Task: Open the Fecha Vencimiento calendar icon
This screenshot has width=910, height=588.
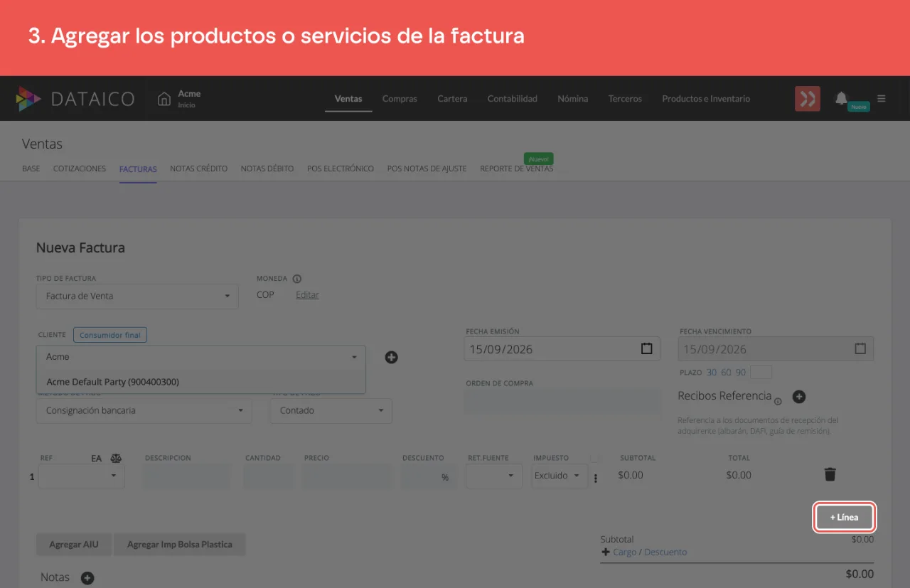Action: click(x=860, y=349)
